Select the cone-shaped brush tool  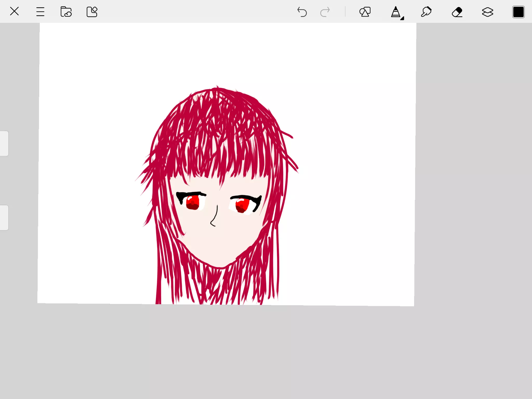pyautogui.click(x=395, y=12)
